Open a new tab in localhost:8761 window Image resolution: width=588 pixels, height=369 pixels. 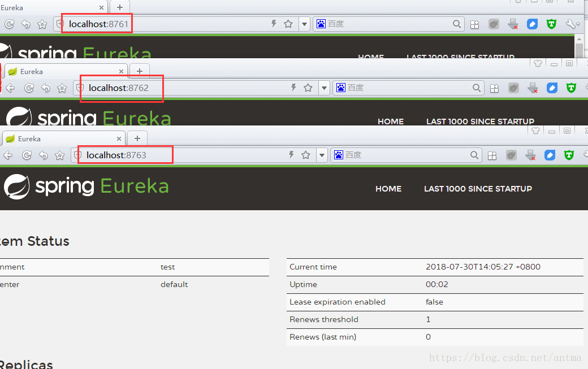point(120,7)
